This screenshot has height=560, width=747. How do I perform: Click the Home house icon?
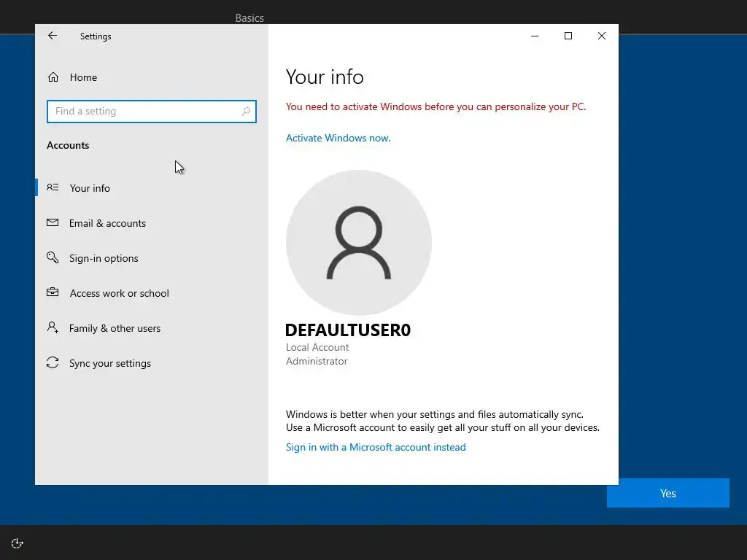click(x=53, y=77)
